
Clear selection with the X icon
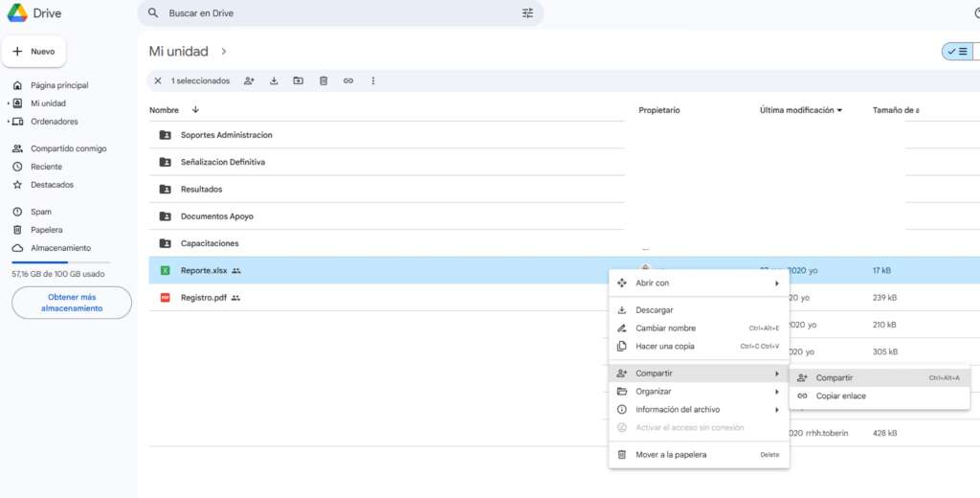(x=158, y=81)
